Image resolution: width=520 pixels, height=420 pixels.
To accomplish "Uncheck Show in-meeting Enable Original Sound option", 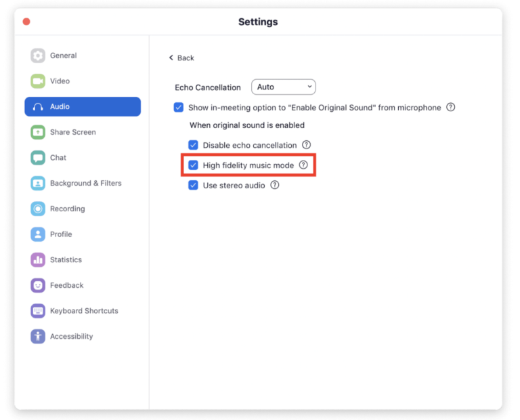I will coord(179,108).
